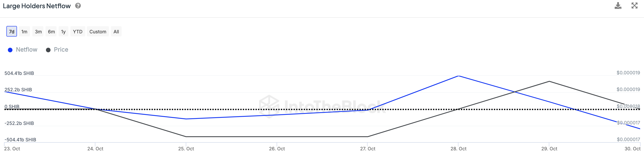Show All time data
Image resolution: width=644 pixels, height=153 pixels.
116,31
